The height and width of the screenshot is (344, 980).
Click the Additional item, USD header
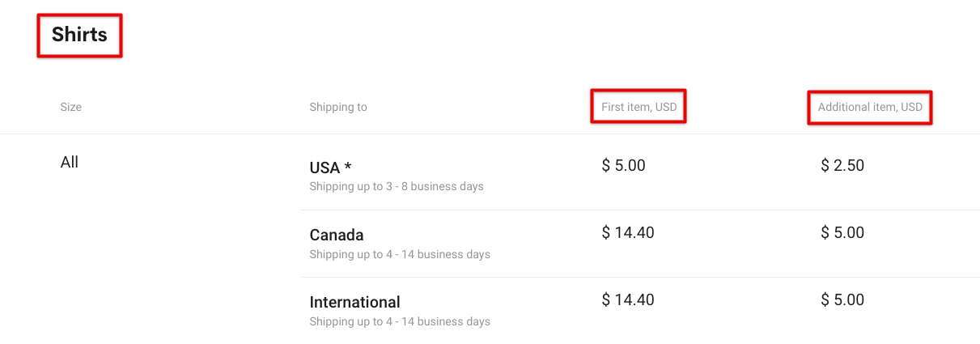[870, 107]
